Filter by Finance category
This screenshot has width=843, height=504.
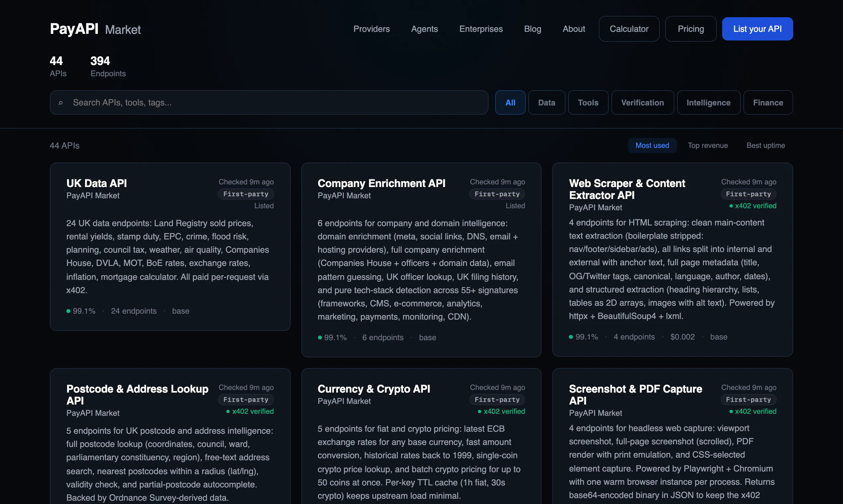pyautogui.click(x=768, y=102)
